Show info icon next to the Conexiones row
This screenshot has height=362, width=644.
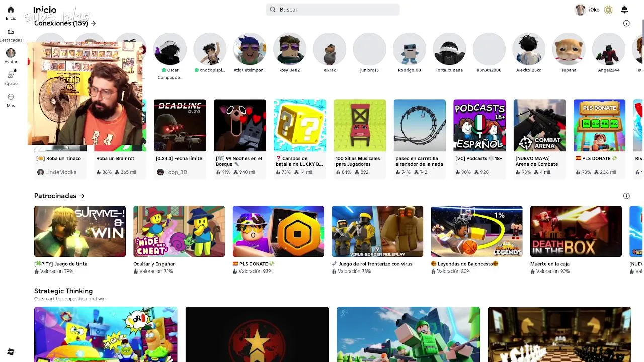(x=626, y=23)
